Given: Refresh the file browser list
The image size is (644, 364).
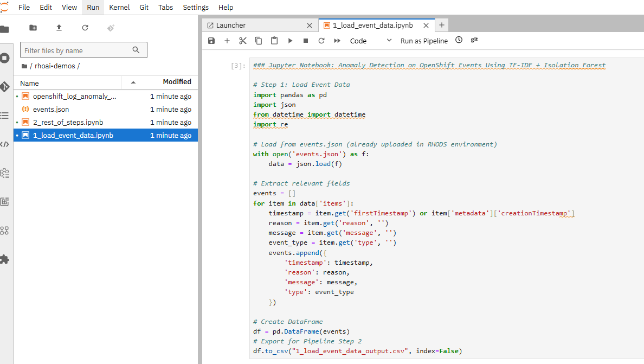Looking at the screenshot, I should [x=85, y=28].
